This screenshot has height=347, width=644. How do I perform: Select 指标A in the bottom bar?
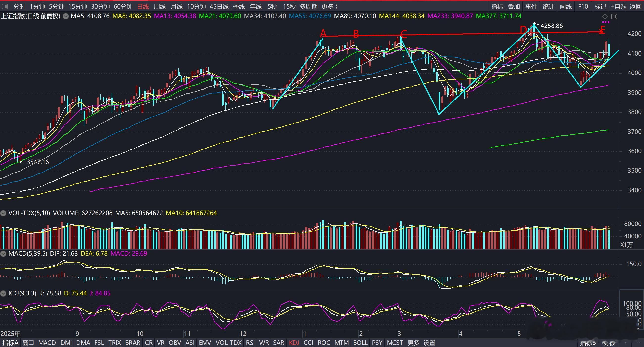coord(10,343)
